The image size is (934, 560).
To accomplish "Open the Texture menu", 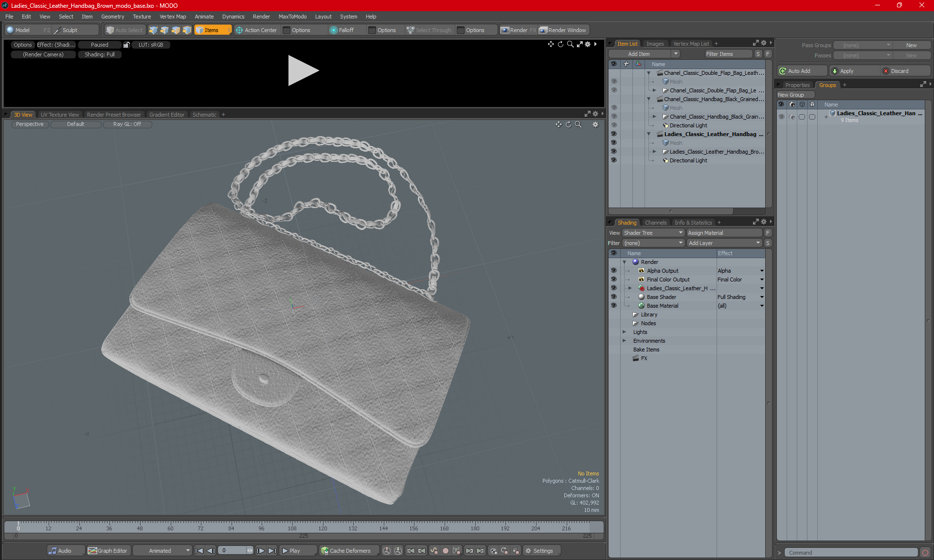I will [x=142, y=17].
